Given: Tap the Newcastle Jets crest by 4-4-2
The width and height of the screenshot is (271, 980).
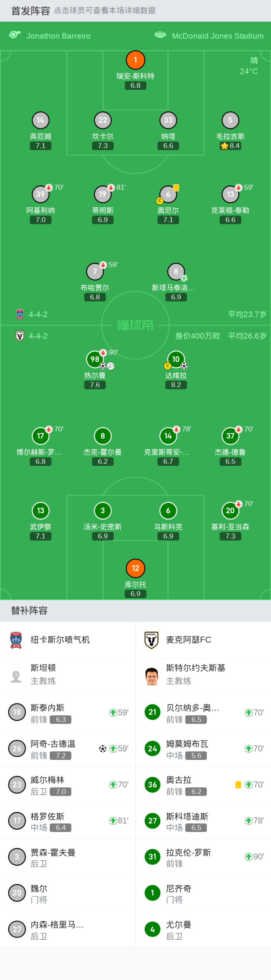Looking at the screenshot, I should [20, 314].
